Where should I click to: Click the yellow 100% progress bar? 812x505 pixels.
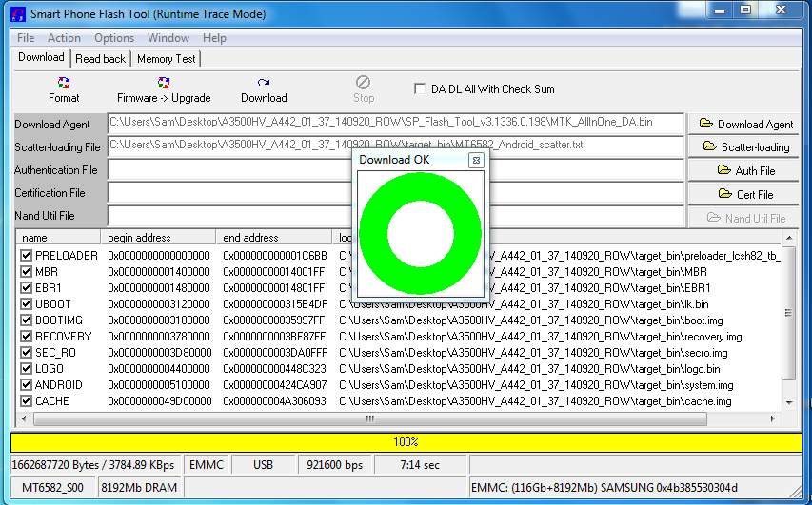pyautogui.click(x=406, y=442)
